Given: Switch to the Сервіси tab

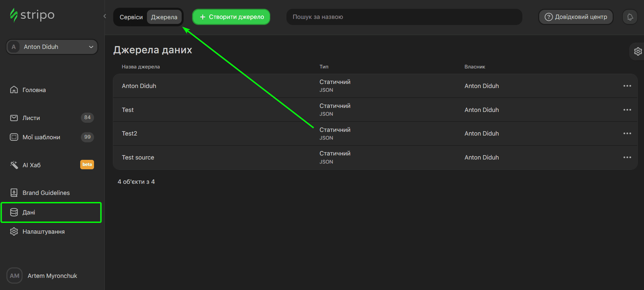Looking at the screenshot, I should [131, 17].
